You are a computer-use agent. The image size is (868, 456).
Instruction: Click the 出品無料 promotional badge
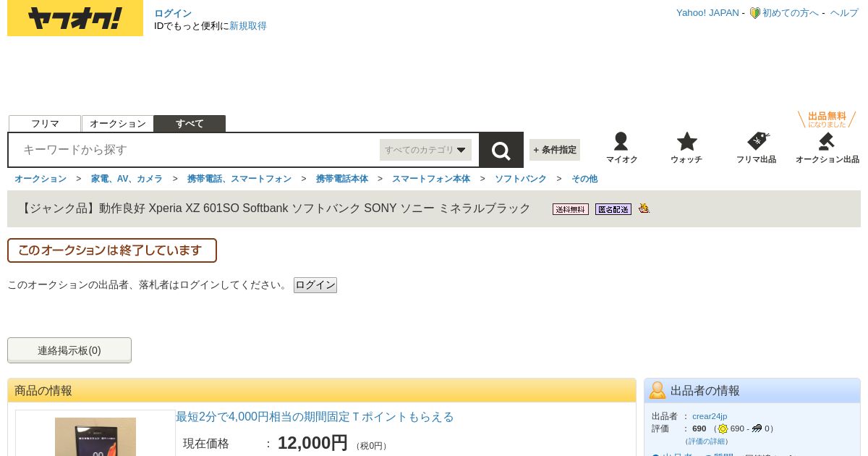pyautogui.click(x=827, y=119)
